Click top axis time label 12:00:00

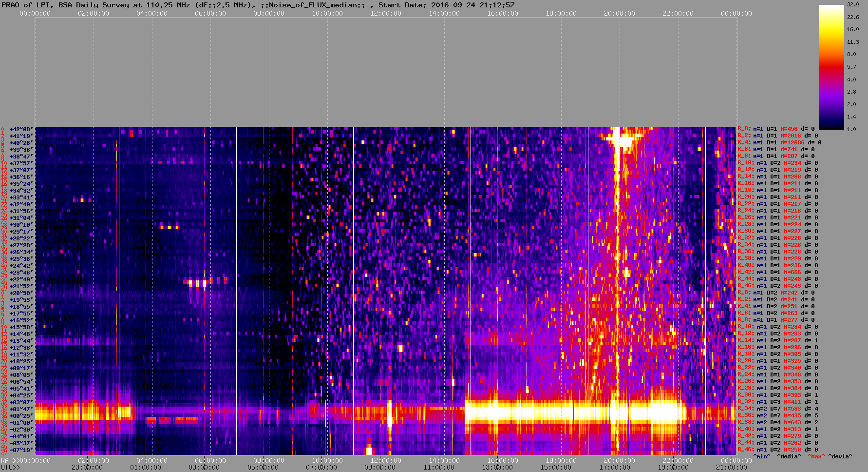pyautogui.click(x=386, y=13)
